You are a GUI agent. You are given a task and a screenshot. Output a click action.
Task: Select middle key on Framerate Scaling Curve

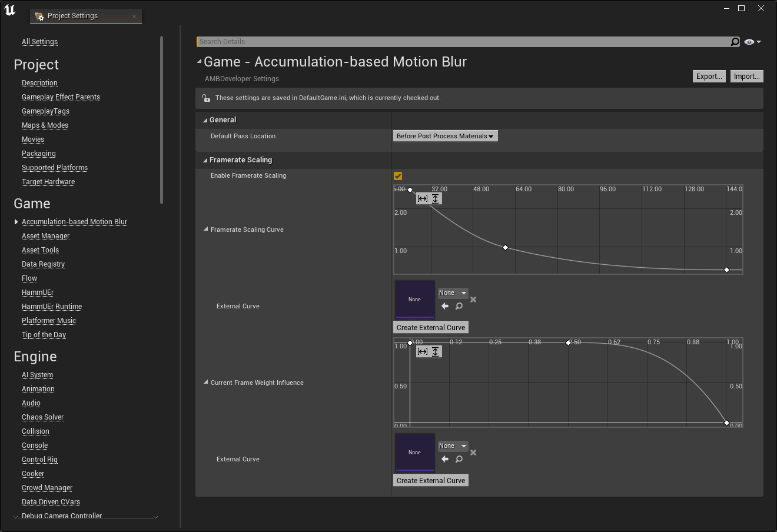pos(505,248)
